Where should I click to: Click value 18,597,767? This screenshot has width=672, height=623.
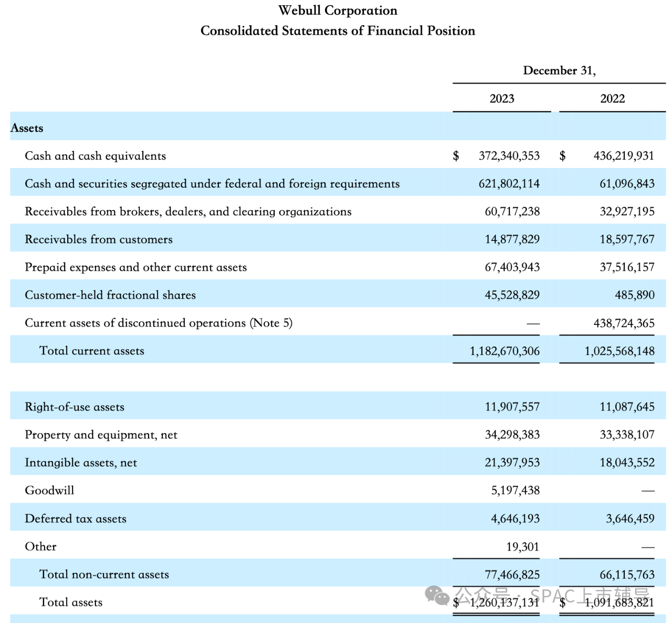(x=627, y=239)
